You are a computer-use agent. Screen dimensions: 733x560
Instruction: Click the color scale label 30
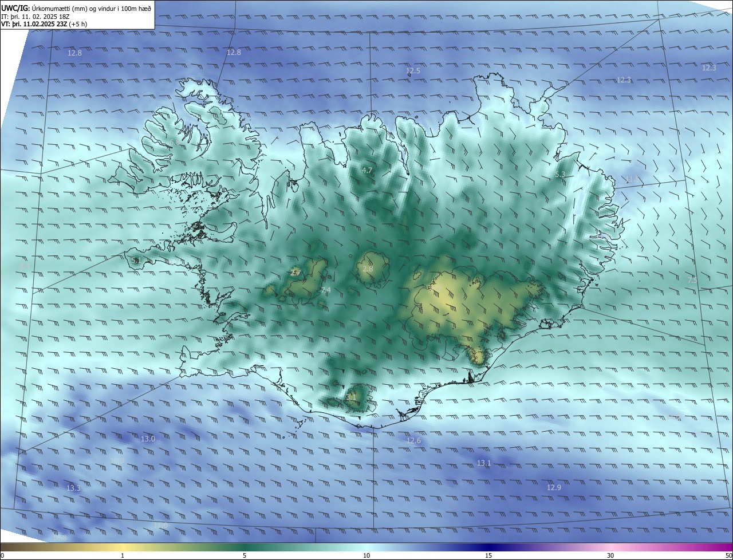(x=610, y=555)
